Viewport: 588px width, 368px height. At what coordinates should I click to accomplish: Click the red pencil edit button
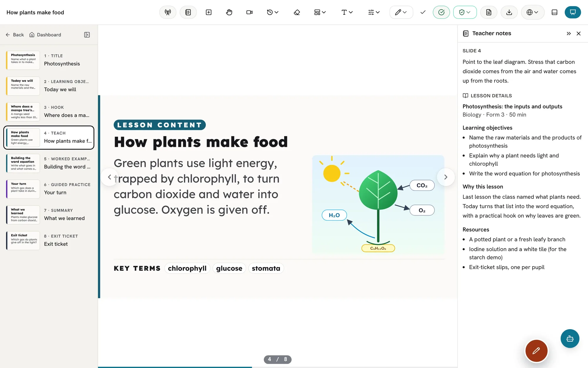536,351
